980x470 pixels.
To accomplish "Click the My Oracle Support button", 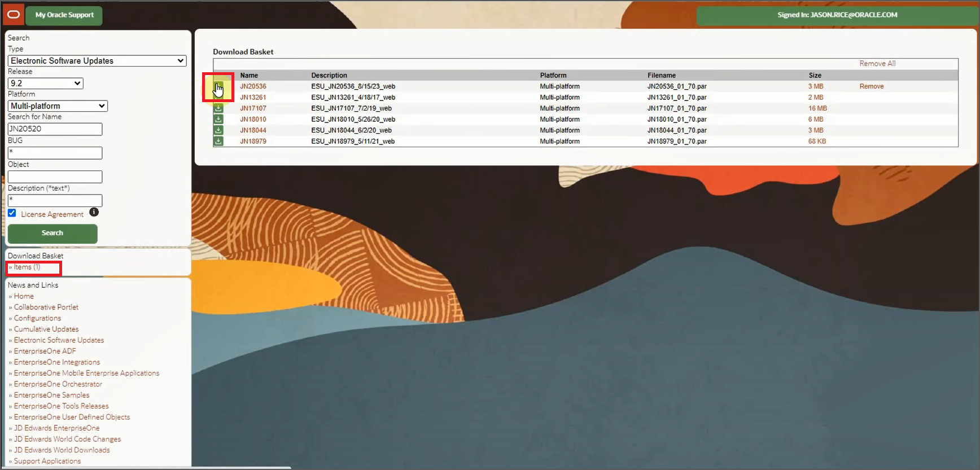I will click(64, 15).
